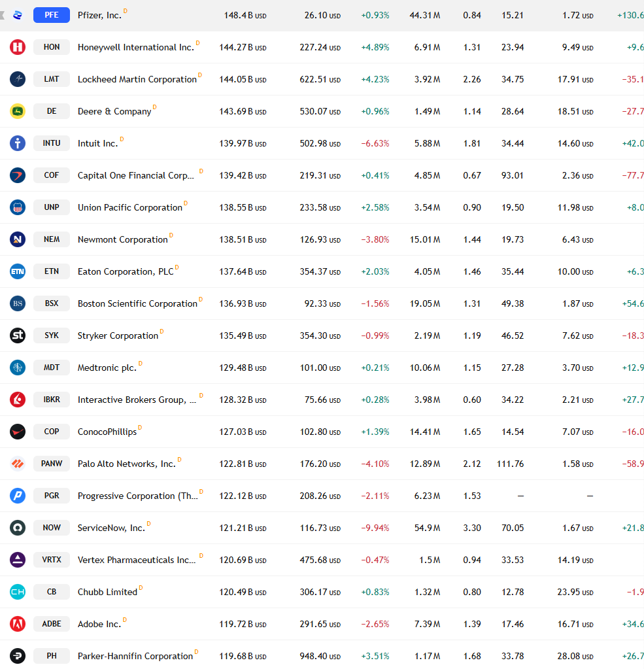Click the Pfizer company logo icon

click(18, 15)
